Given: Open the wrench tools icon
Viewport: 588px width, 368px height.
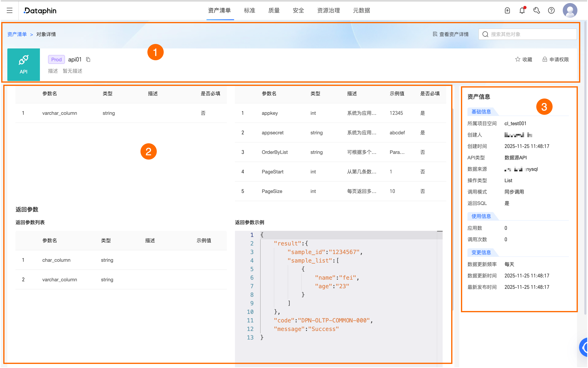Looking at the screenshot, I should (536, 10).
